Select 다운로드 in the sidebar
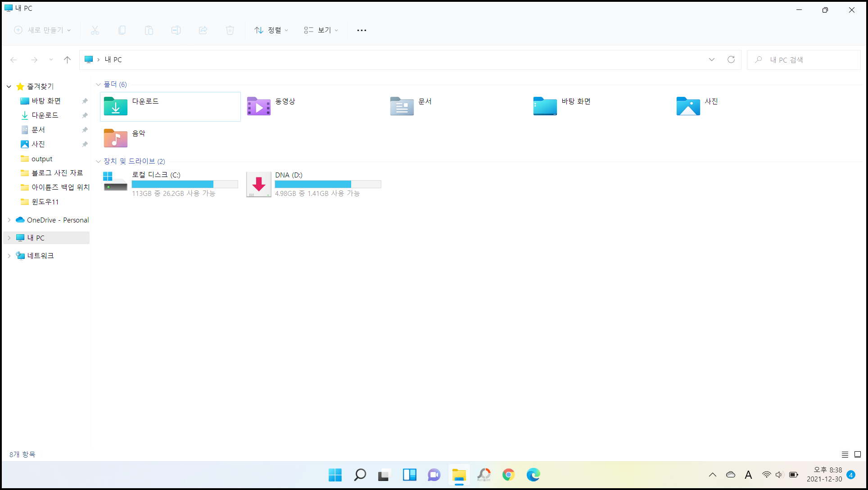Screen dimensions: 868x490 click(x=45, y=115)
